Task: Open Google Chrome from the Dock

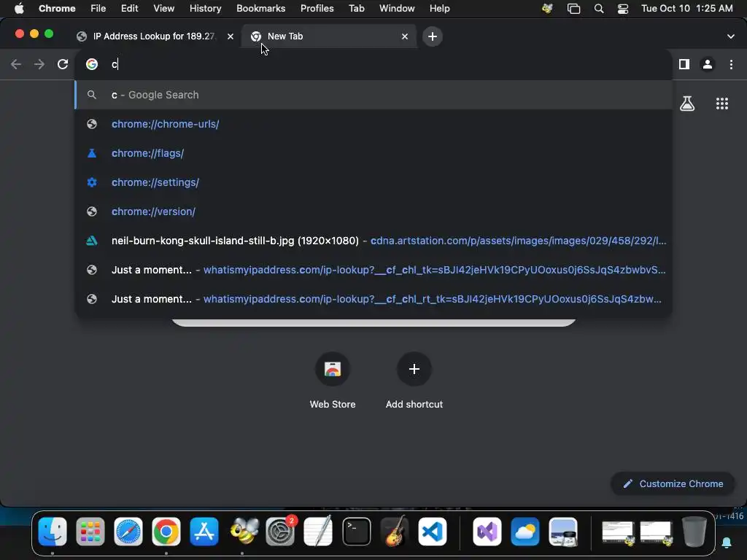Action: click(x=166, y=532)
